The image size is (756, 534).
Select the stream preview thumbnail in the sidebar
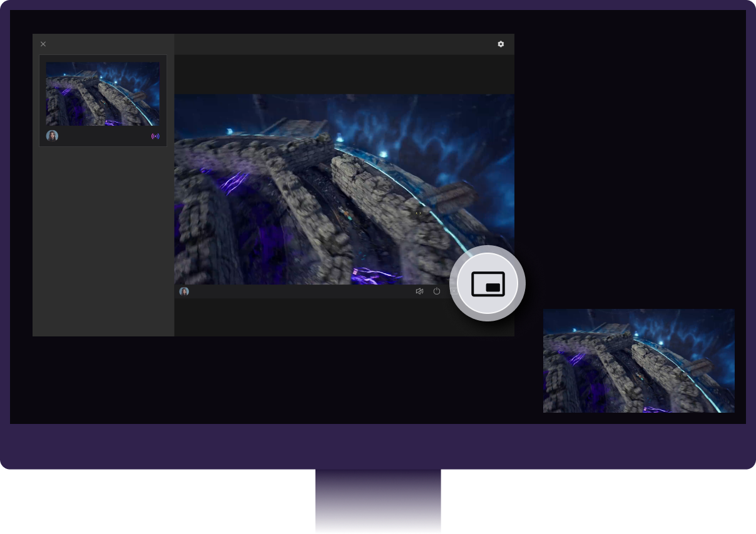coord(103,94)
